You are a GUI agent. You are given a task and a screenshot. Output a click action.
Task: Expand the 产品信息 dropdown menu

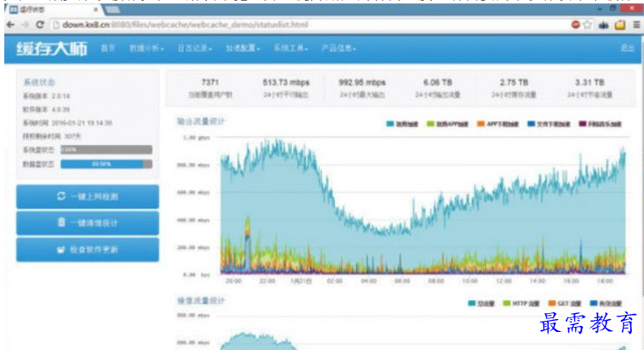pos(338,48)
